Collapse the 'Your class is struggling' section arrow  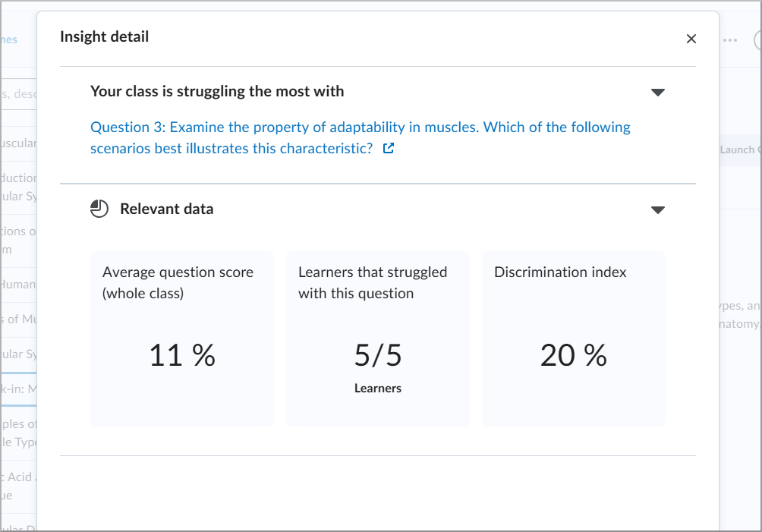click(658, 92)
